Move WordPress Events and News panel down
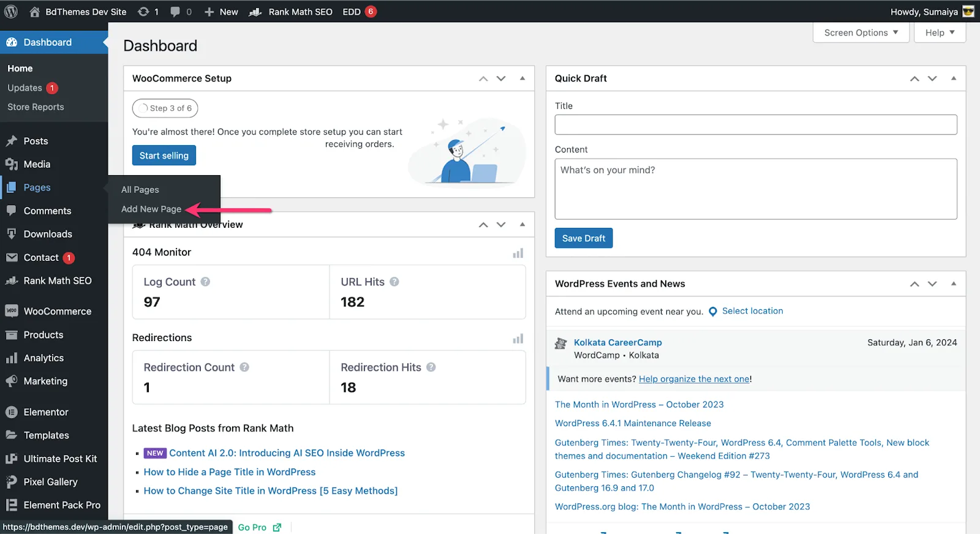This screenshot has height=534, width=980. (932, 284)
